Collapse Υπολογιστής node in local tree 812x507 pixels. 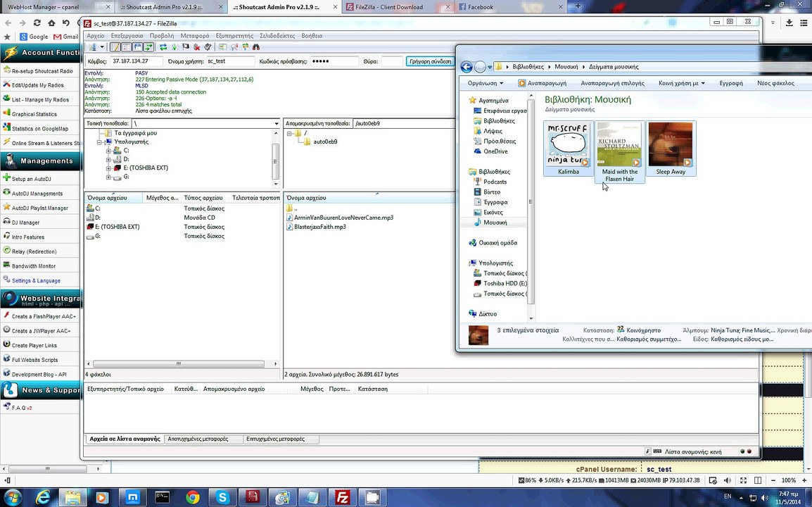point(99,142)
